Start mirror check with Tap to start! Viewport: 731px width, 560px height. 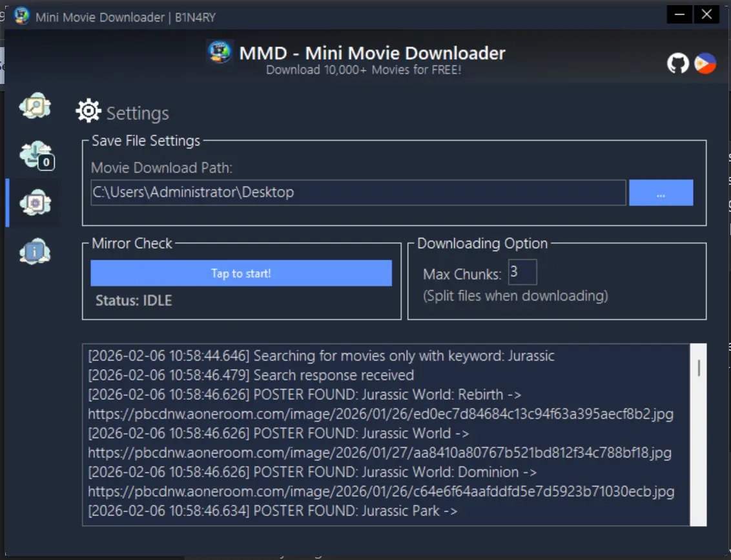click(x=241, y=273)
